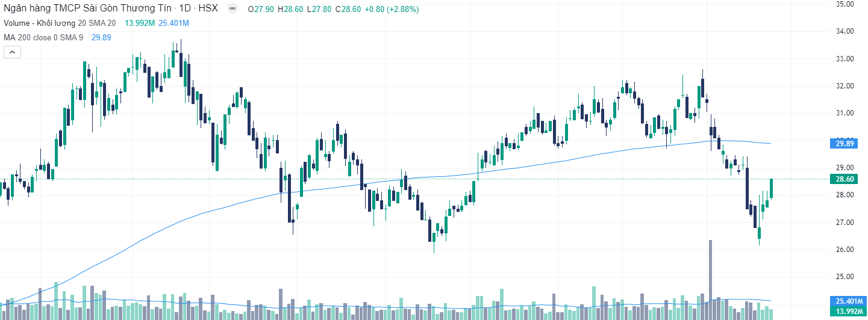The image size is (868, 320).
Task: Click the tallest volume bar spike
Action: point(710,271)
